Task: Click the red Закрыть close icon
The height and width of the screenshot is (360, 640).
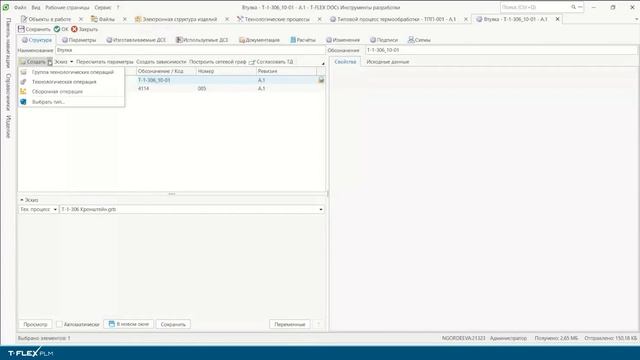Action: click(x=74, y=29)
